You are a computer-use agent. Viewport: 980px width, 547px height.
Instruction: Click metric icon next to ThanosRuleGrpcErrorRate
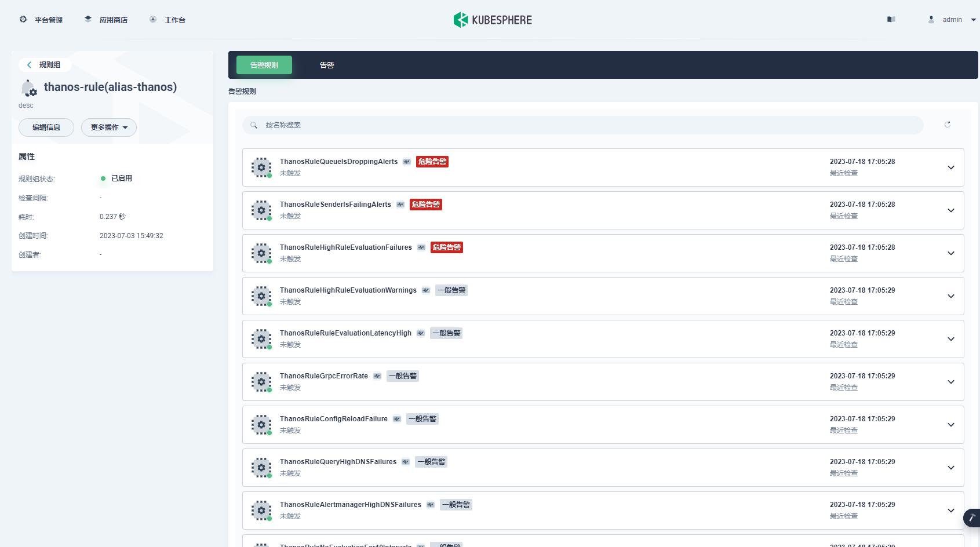coord(377,376)
